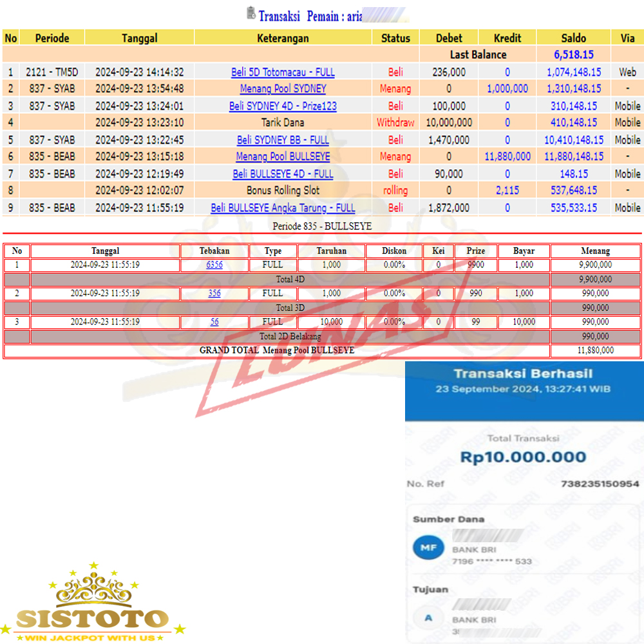The height and width of the screenshot is (644, 644).
Task: Click the 356 tebakan link
Action: coord(214,293)
